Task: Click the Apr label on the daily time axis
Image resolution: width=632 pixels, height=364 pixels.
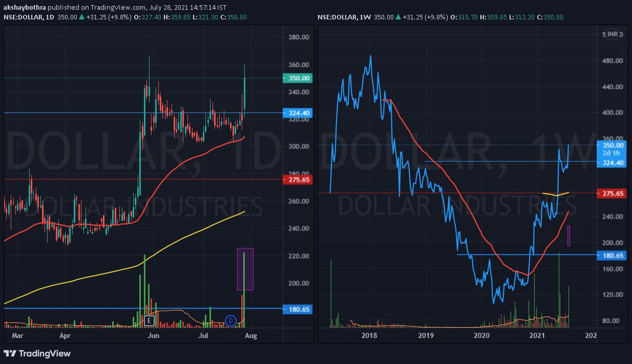Action: point(65,335)
